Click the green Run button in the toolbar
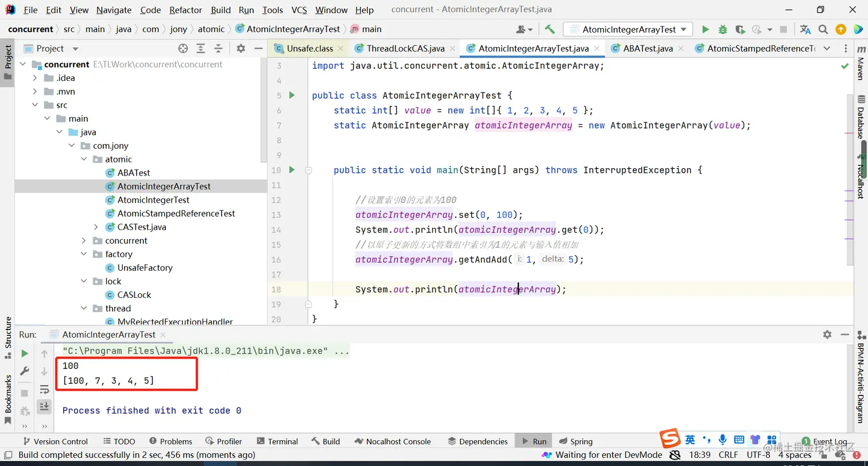Viewport: 868px width, 466px height. (706, 29)
